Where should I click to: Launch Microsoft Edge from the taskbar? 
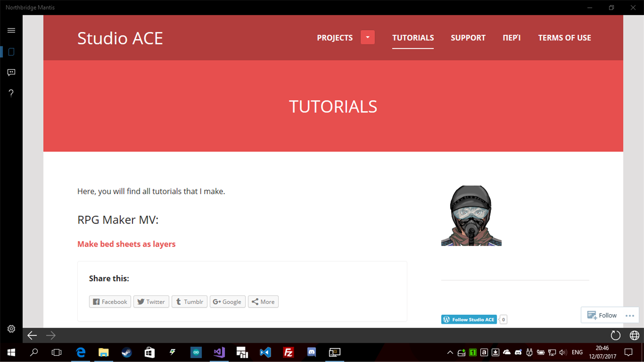tap(81, 352)
